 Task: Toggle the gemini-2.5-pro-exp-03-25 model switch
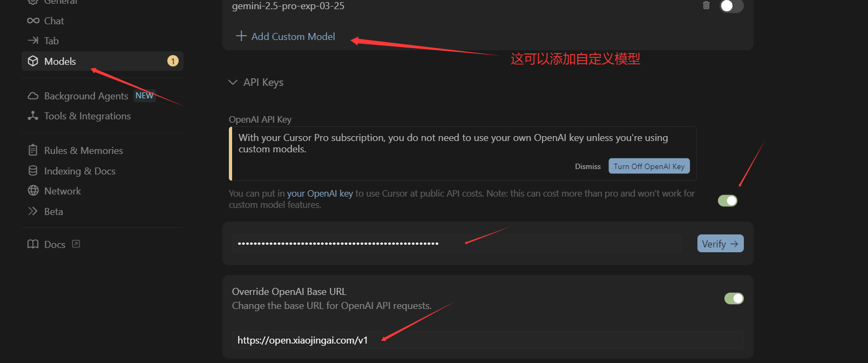point(731,6)
